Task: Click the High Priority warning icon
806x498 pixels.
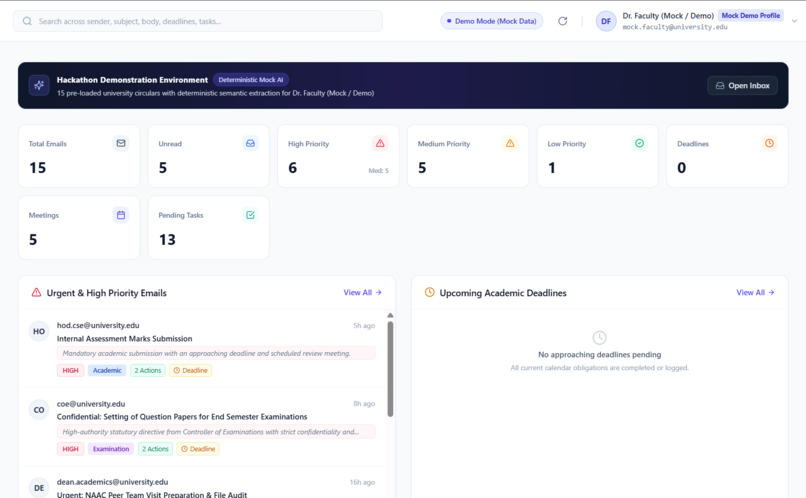Action: [380, 143]
